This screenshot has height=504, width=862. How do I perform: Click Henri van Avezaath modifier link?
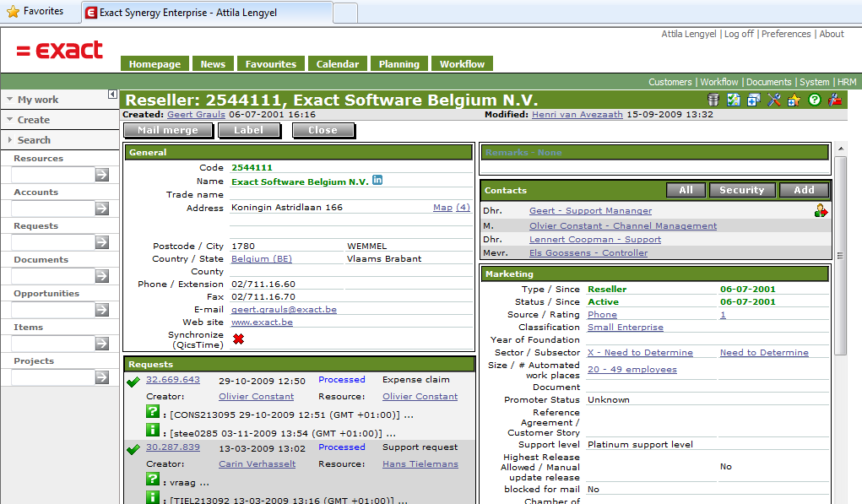pyautogui.click(x=577, y=114)
